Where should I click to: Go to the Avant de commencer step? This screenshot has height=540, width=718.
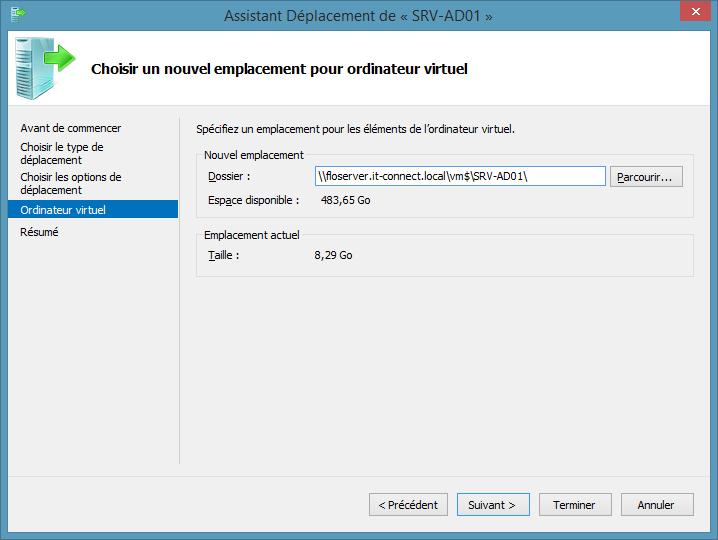pyautogui.click(x=71, y=128)
